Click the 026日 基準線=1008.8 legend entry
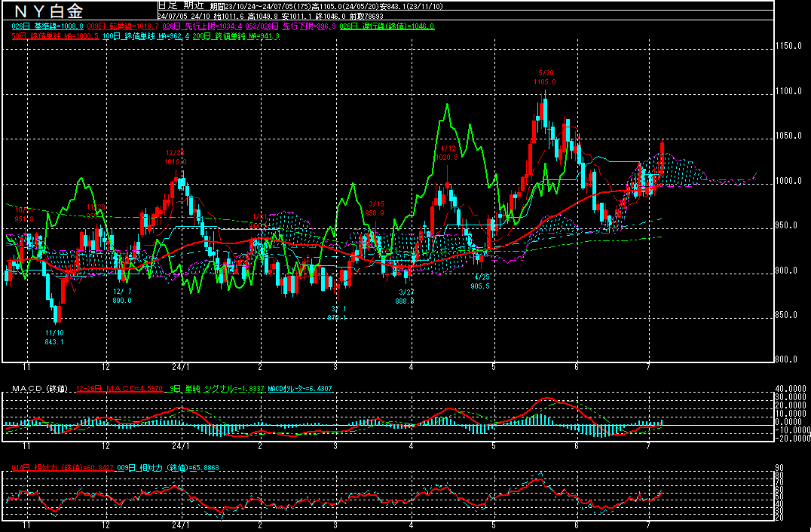Image resolution: width=811 pixels, height=532 pixels. (x=47, y=26)
